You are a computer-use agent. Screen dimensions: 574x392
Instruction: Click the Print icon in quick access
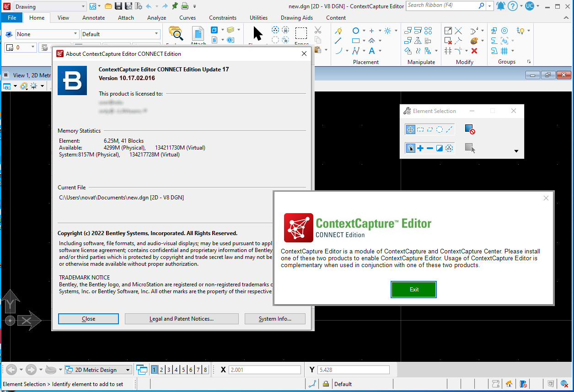pos(185,6)
